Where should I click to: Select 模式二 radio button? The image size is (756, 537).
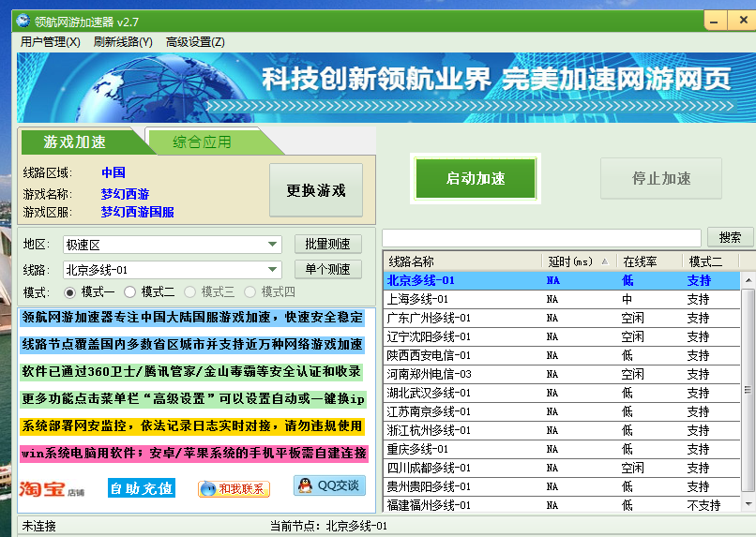pos(130,292)
